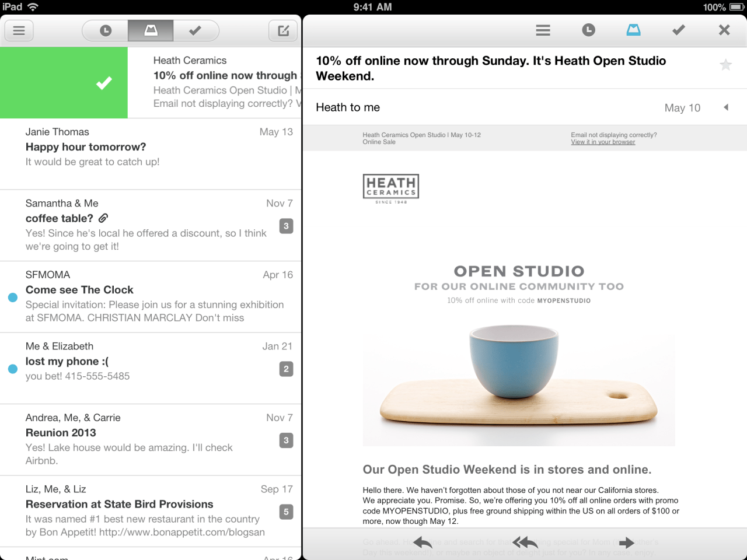Viewport: 747px width, 560px height.
Task: Tap the 3 message count on coffee table
Action: 286,226
